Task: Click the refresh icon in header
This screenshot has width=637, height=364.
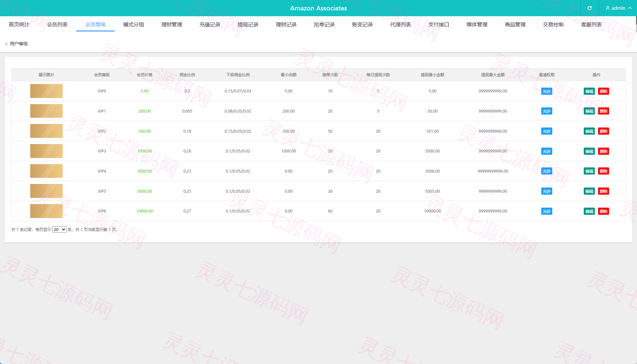Action: 590,8
